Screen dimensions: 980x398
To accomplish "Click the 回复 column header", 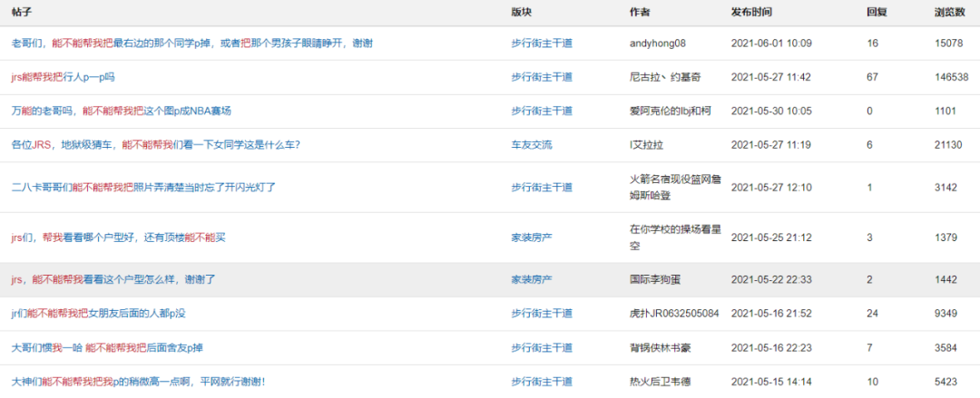I will click(x=877, y=13).
